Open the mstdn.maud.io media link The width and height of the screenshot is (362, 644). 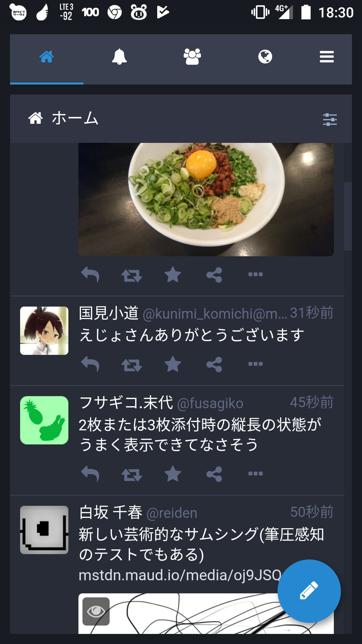(x=180, y=575)
